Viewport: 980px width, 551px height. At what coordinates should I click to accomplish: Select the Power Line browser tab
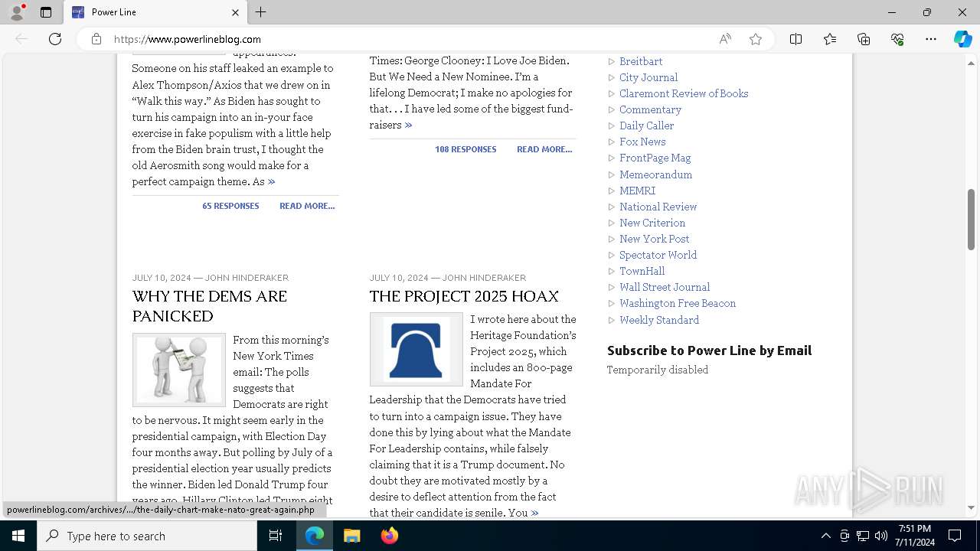coord(155,12)
